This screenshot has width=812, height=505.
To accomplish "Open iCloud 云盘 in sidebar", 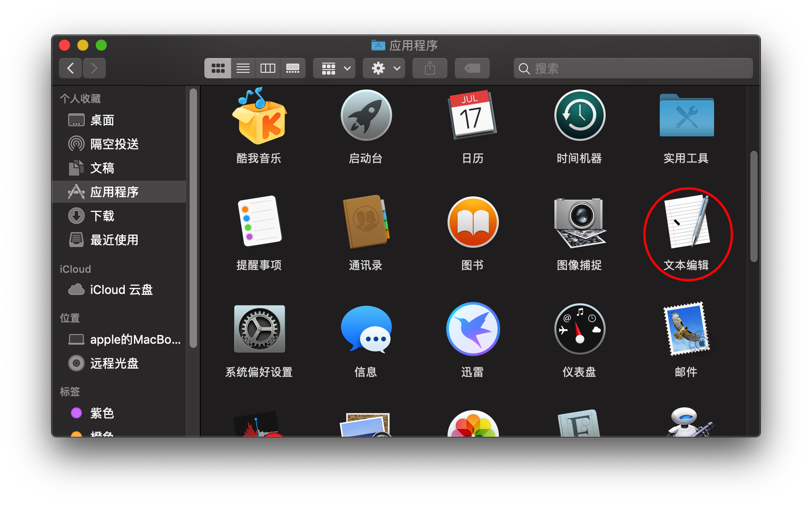I will point(120,290).
